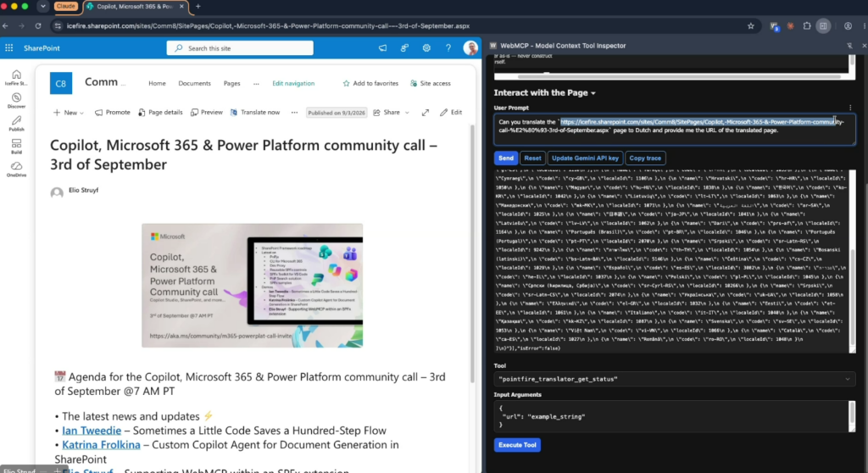Click the Execute Tool button

coord(517,445)
